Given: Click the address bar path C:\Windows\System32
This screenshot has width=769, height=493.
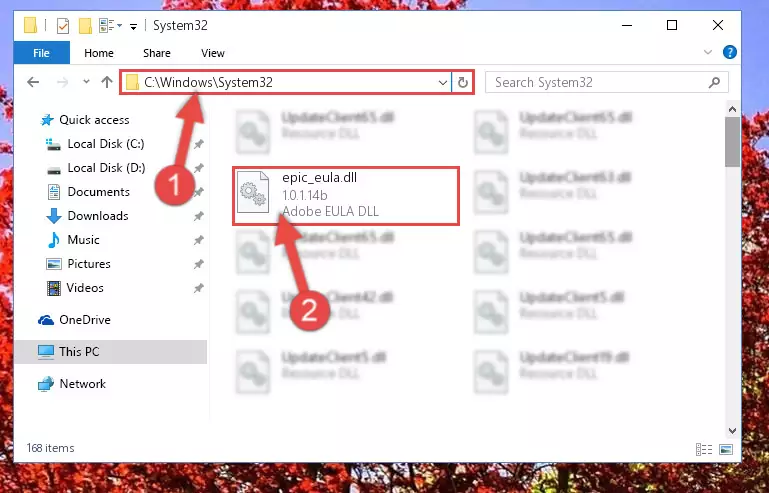Looking at the screenshot, I should [x=208, y=82].
